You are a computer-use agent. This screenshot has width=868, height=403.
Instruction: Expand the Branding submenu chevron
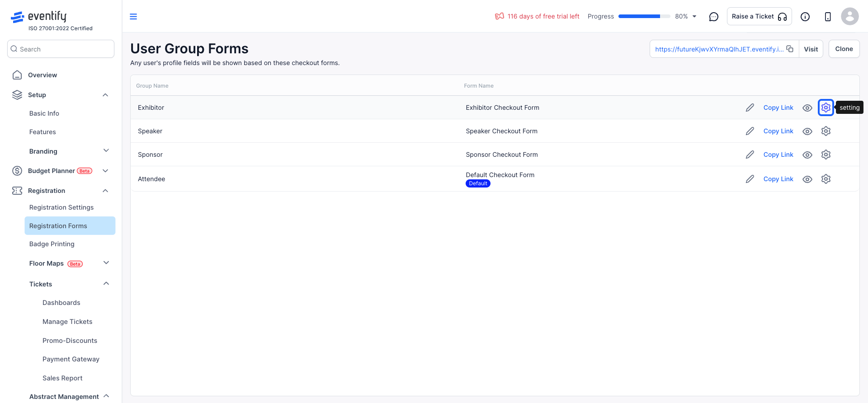coord(106,150)
